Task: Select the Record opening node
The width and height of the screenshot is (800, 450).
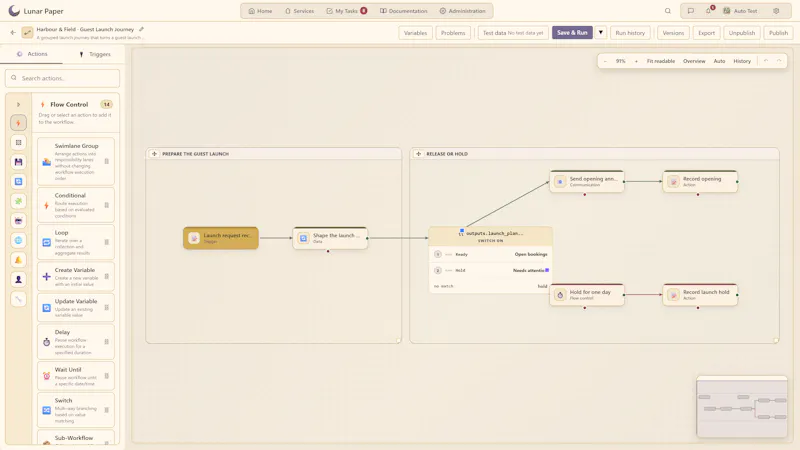Action: coord(700,181)
